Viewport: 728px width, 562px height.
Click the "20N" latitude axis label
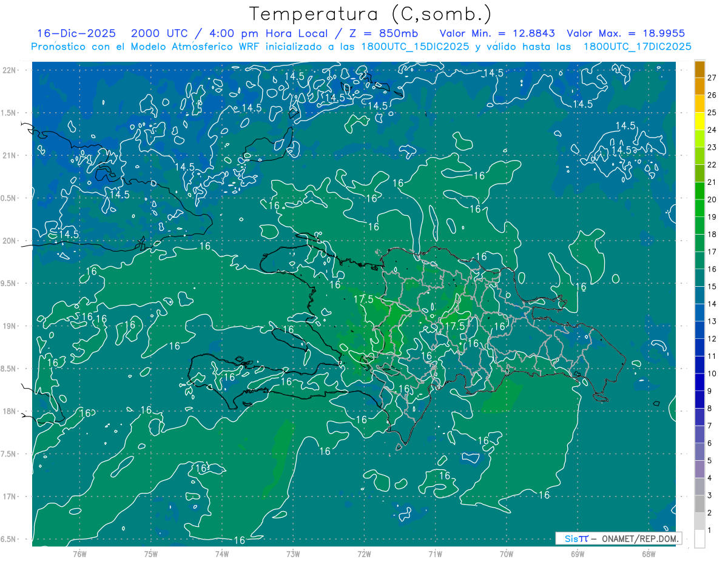[10, 241]
